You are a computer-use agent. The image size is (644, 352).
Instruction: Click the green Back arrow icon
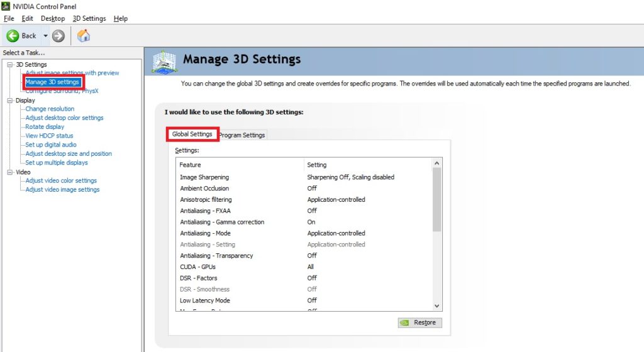click(13, 36)
